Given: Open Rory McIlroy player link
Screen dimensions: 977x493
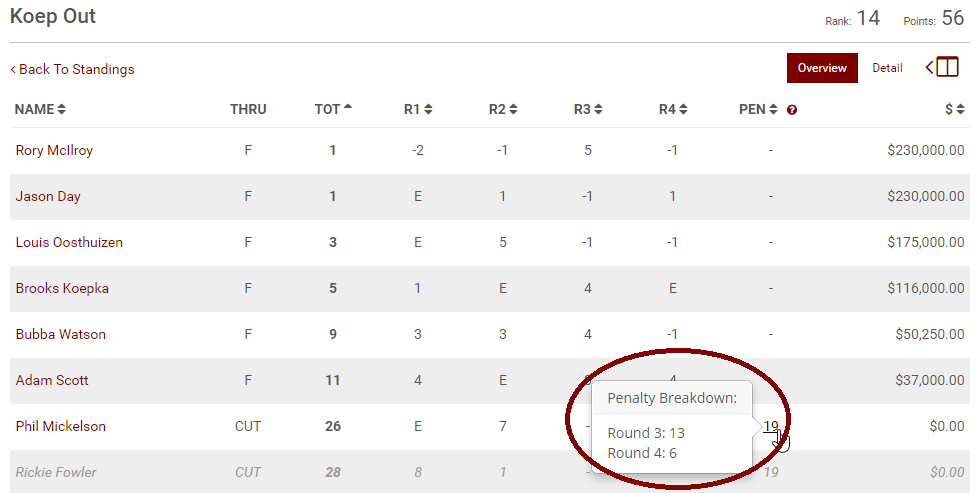Looking at the screenshot, I should [x=54, y=150].
